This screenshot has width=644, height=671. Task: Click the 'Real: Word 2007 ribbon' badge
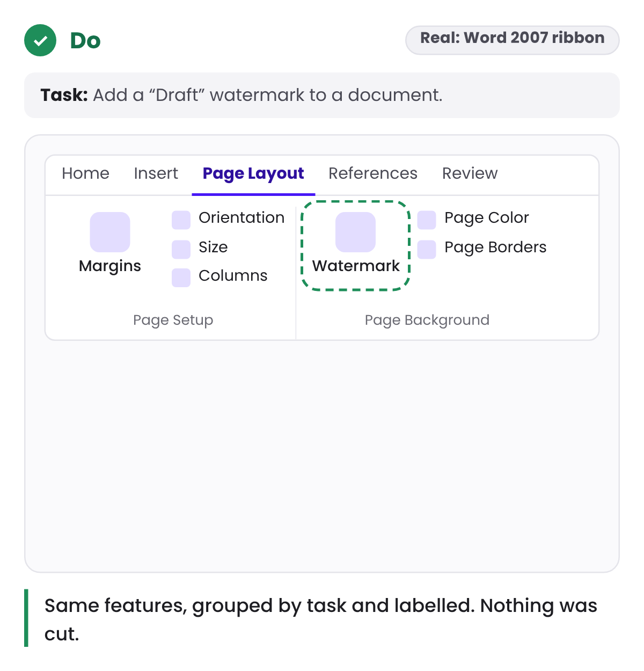(x=513, y=40)
